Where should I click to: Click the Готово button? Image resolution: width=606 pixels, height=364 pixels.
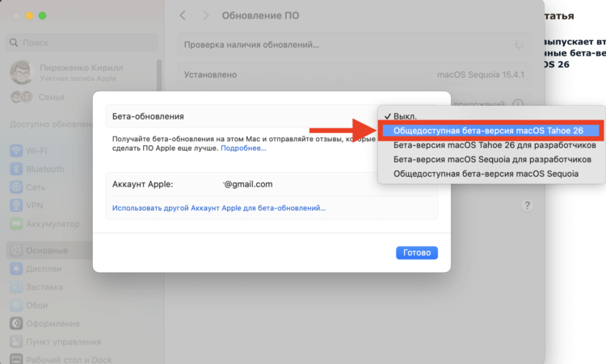coord(417,253)
